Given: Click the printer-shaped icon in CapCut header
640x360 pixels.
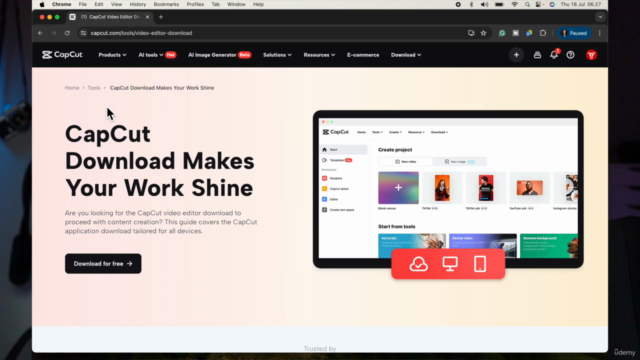Looking at the screenshot, I should click(x=537, y=55).
